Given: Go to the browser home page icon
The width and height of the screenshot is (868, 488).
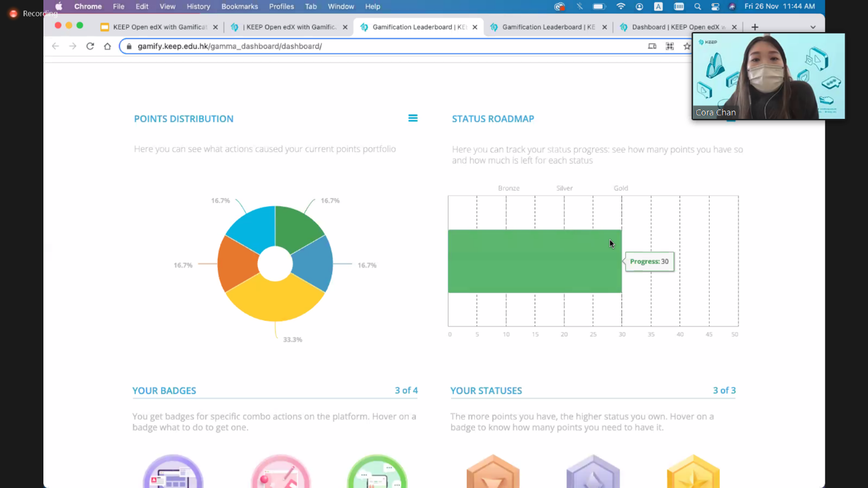Looking at the screenshot, I should pos(108,46).
